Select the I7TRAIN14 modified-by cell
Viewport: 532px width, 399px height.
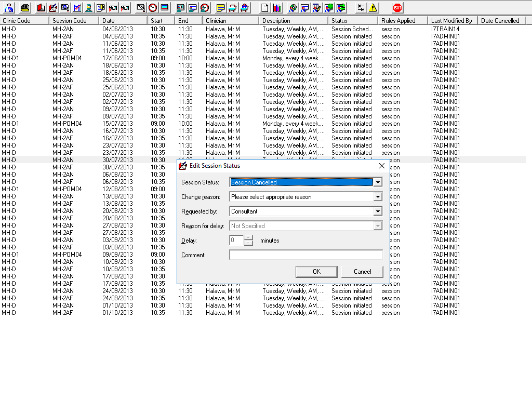click(445, 29)
